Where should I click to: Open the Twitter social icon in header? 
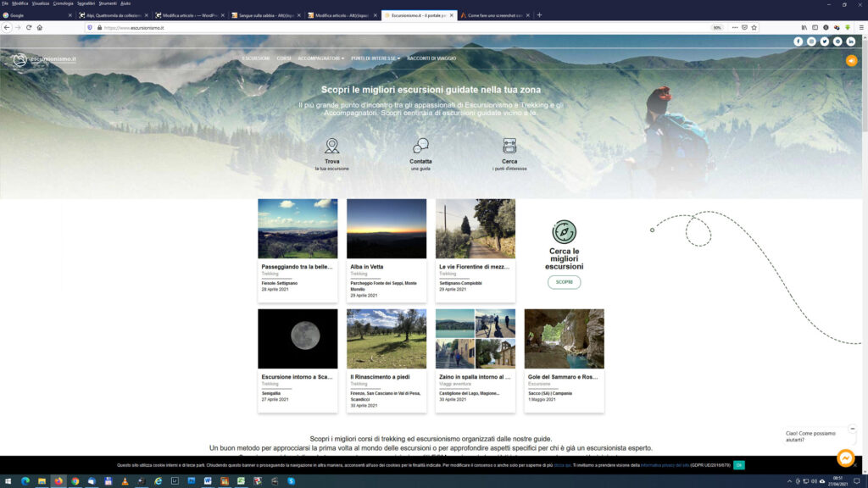824,42
